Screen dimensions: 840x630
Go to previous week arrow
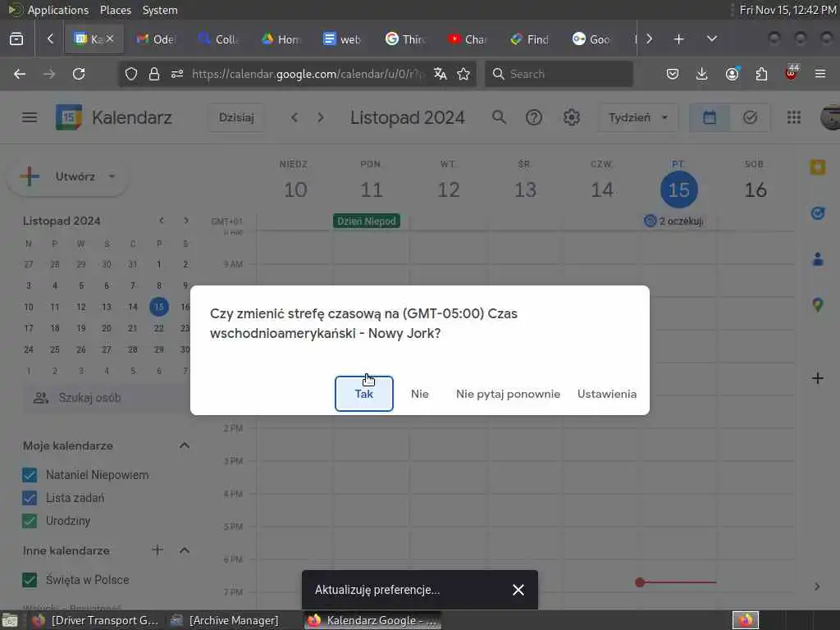294,117
